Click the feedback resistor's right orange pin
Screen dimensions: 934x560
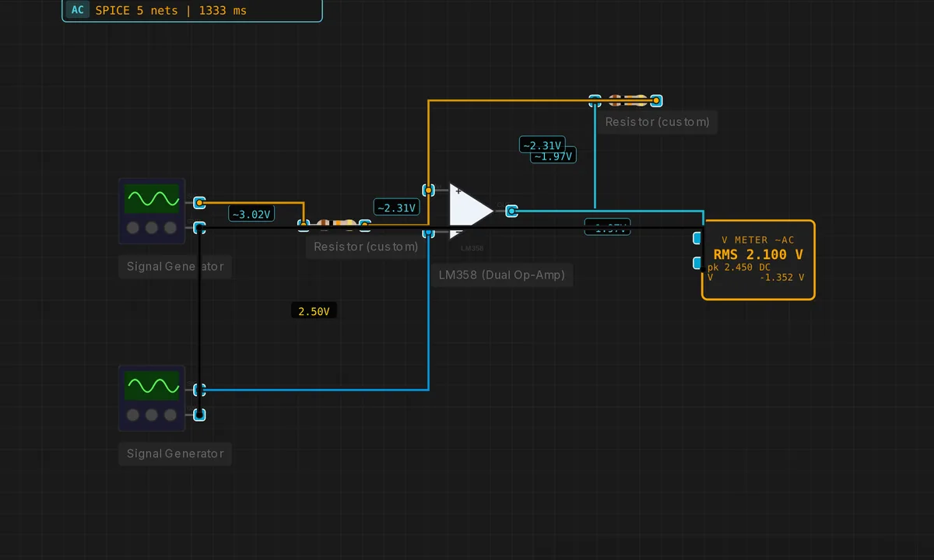tap(656, 100)
